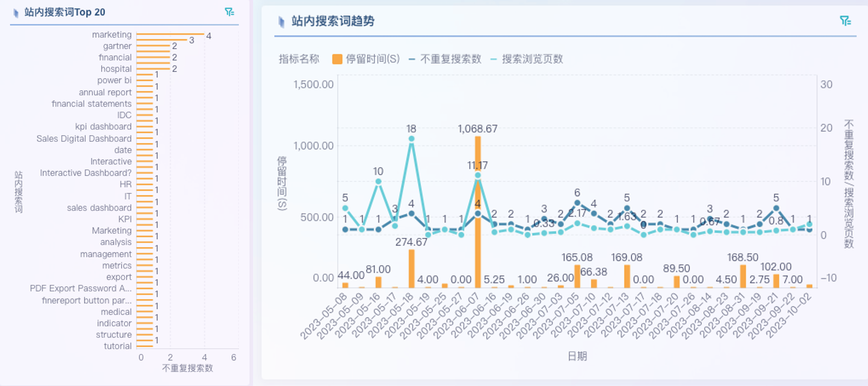Viewport: 868px width, 386px height.
Task: Click the 'Sales Digital Dashboard' axis label
Action: pyautogui.click(x=84, y=138)
